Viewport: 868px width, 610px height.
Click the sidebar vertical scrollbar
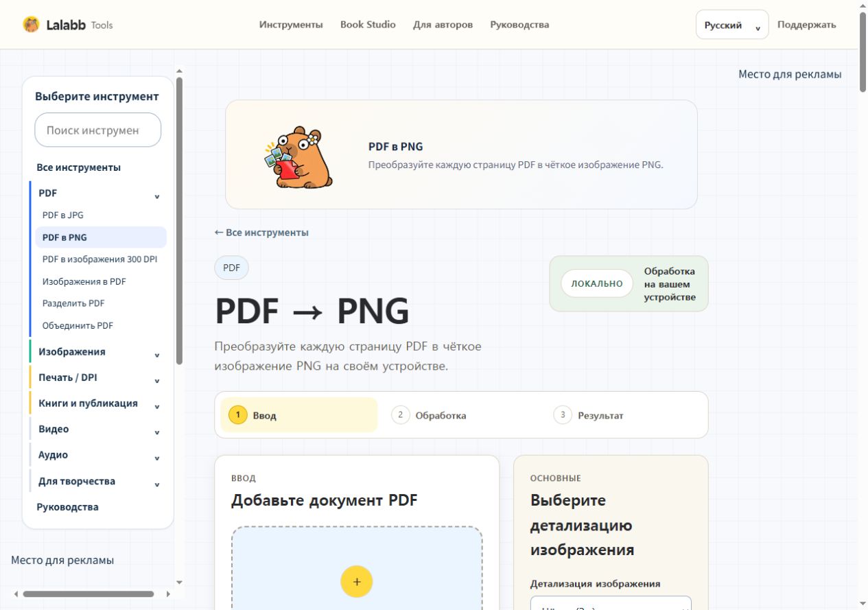(x=179, y=220)
